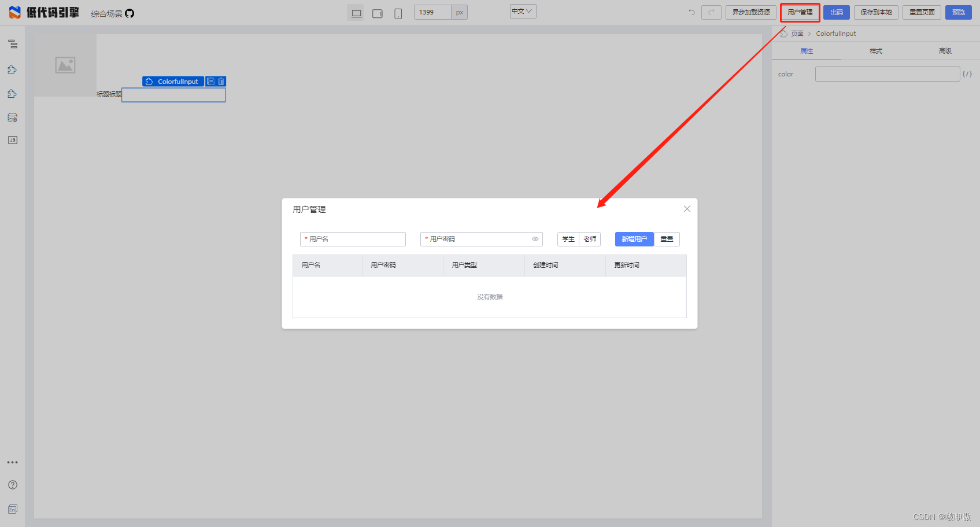Delete the ColorfulInput component with trash icon

point(221,82)
